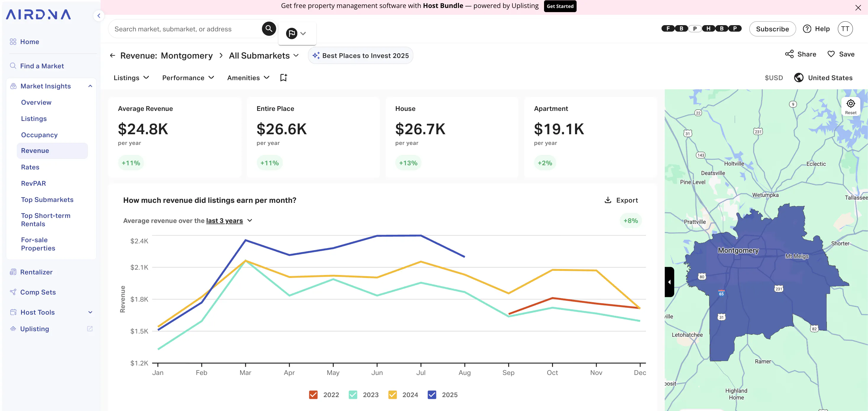
Task: Click the sparkle icon on Best Places badge
Action: [316, 56]
